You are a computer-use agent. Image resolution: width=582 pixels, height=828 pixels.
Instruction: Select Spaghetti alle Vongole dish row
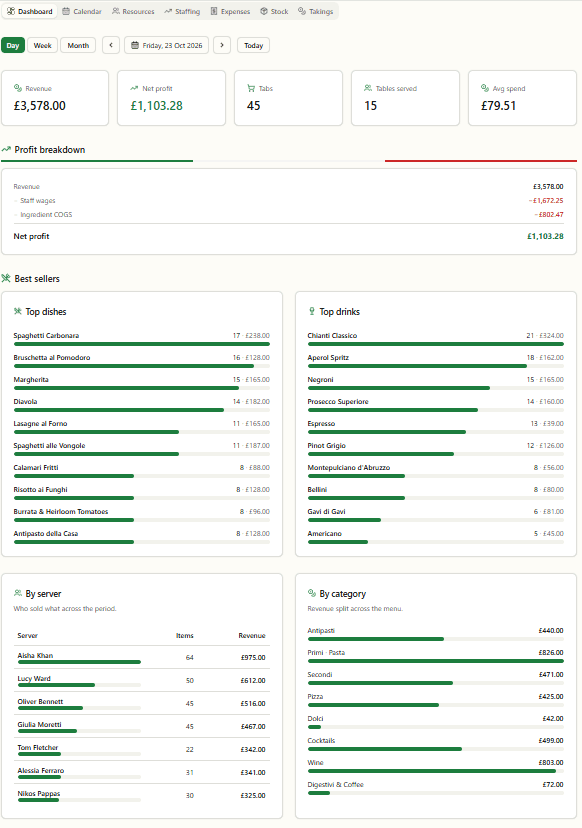[x=142, y=449]
